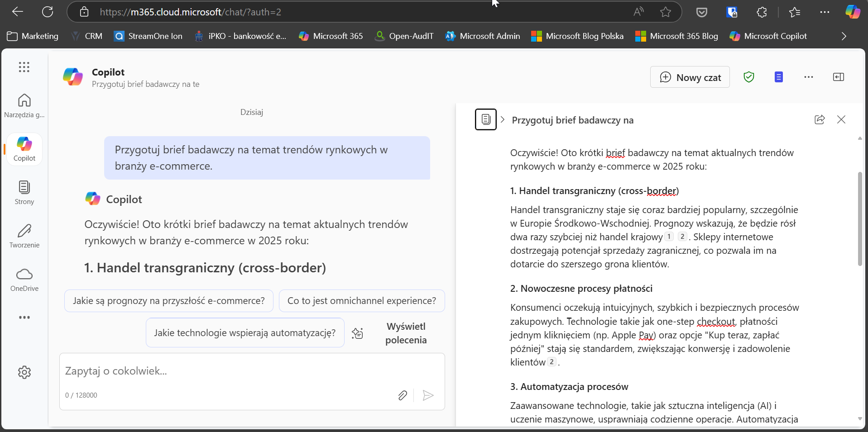Click the paperclip attach file icon

[402, 395]
